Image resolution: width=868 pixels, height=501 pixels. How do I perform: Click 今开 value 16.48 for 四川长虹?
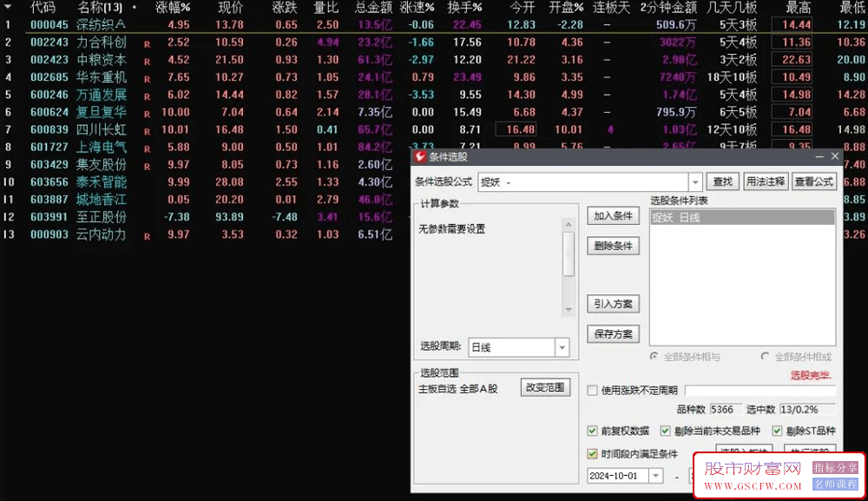516,129
